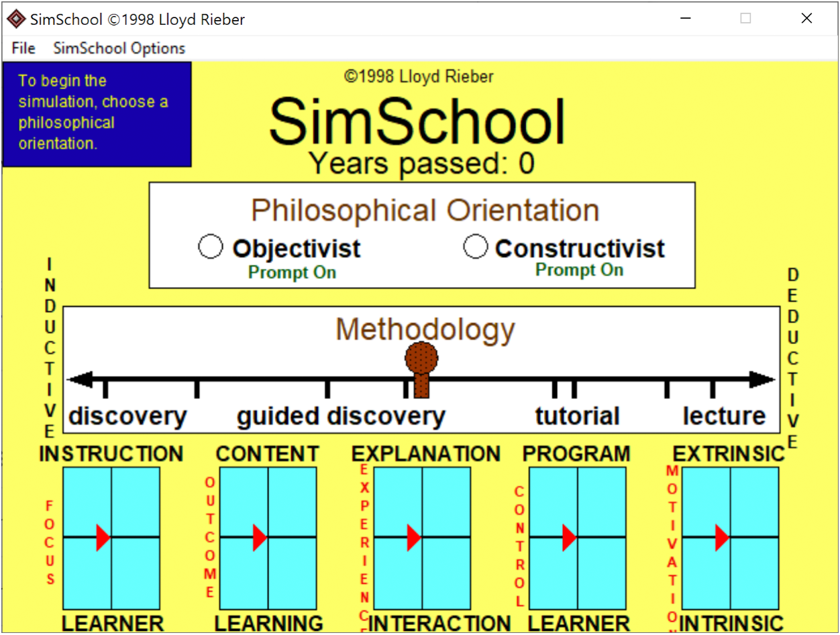
Task: Click the blue instruction prompt box
Action: 97,114
